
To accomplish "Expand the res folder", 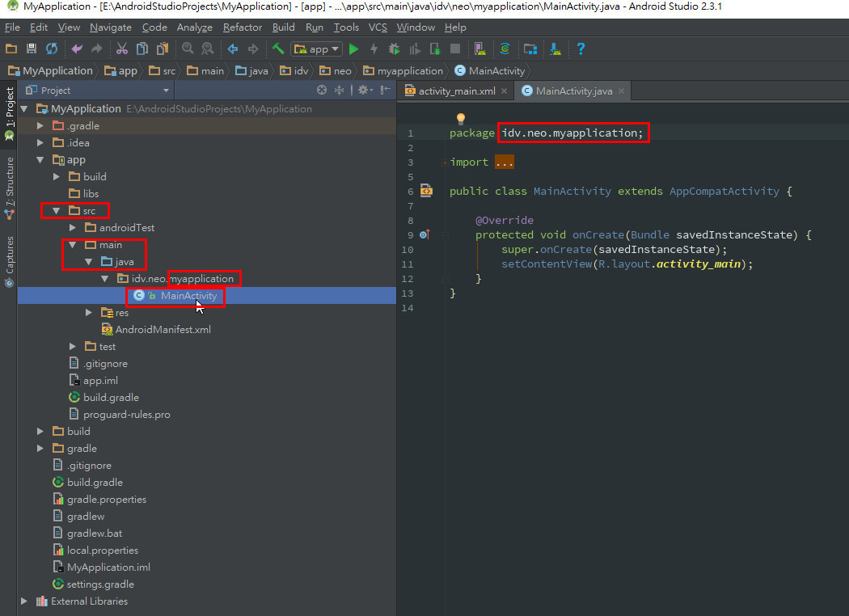I will [89, 312].
